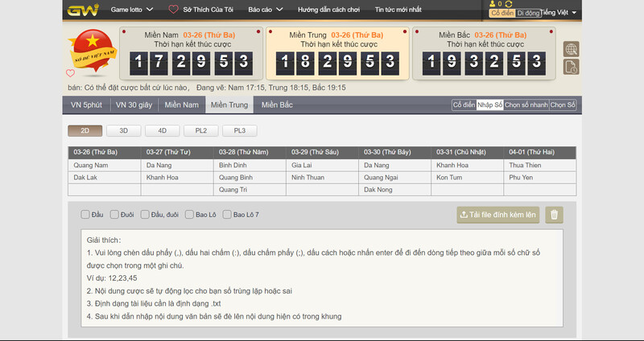Image resolution: width=644 pixels, height=341 pixels.
Task: Click the globe icon on the right
Action: (571, 50)
